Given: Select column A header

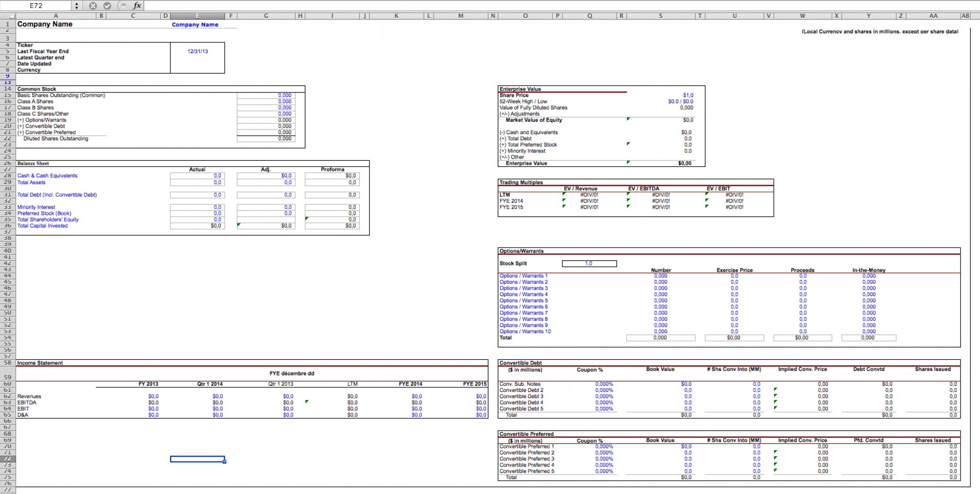Looking at the screenshot, I should click(x=56, y=16).
